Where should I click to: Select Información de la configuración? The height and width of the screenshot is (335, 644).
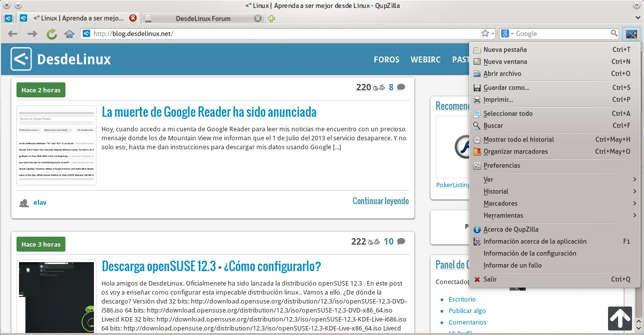pyautogui.click(x=555, y=253)
